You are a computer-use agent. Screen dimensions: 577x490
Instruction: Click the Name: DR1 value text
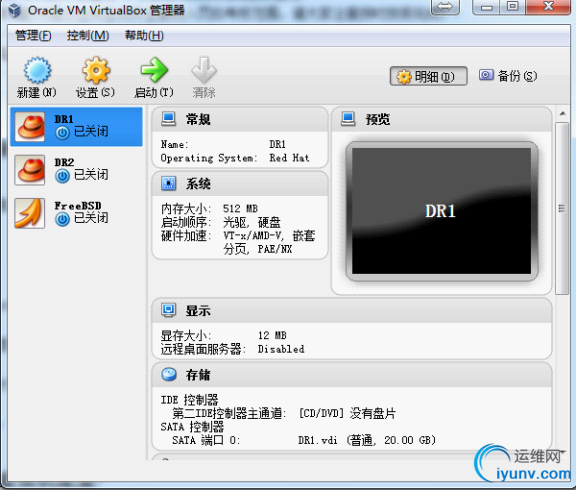(x=277, y=144)
